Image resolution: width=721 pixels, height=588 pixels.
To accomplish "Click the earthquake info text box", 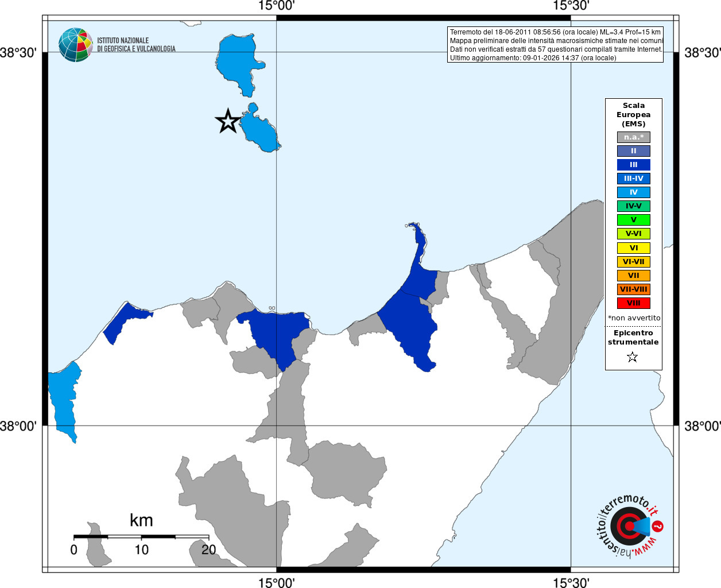I will click(x=555, y=45).
